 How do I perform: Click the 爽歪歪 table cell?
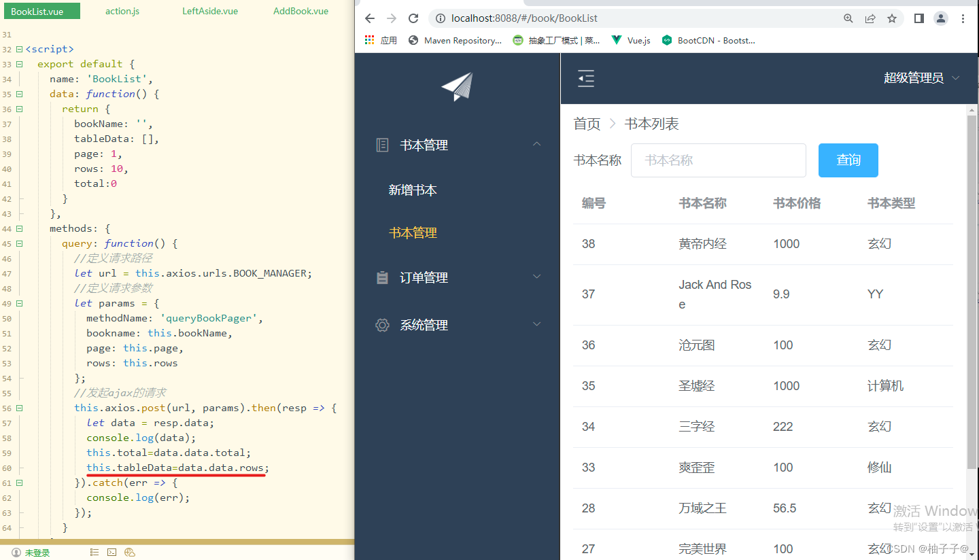697,468
